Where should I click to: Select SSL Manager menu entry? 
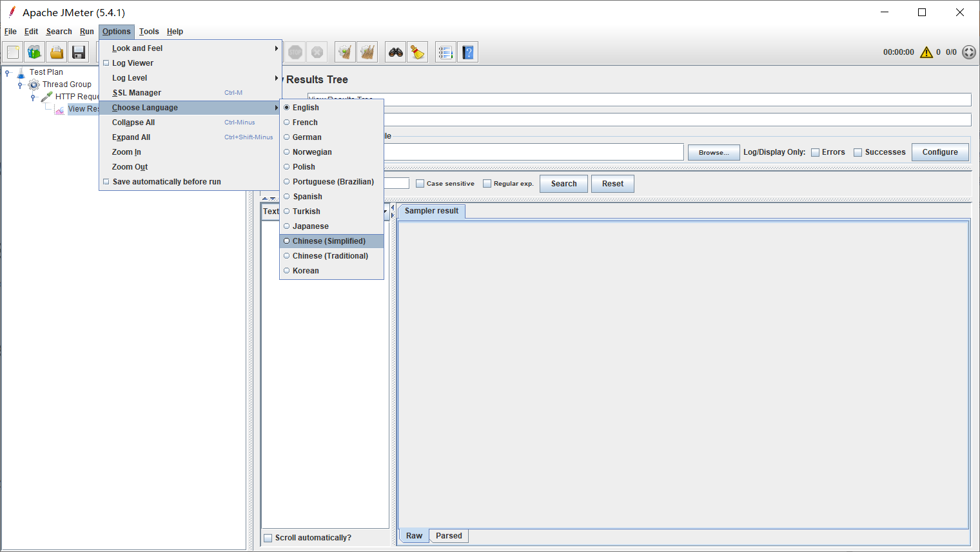(190, 93)
